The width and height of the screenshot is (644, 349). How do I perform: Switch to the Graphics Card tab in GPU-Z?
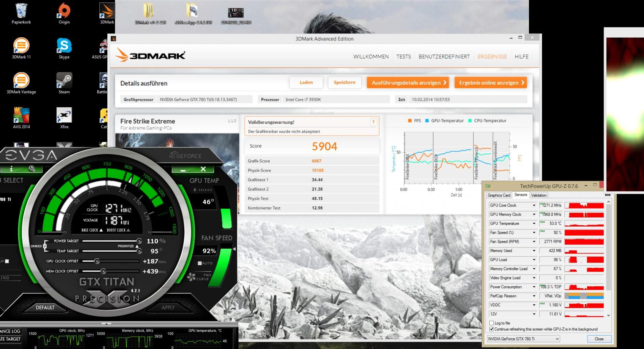499,195
